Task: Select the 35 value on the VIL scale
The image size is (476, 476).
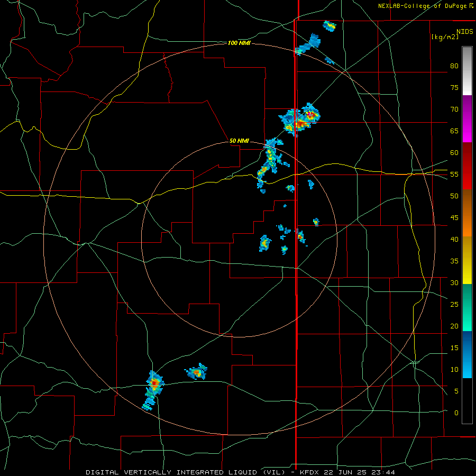Action: click(x=454, y=261)
